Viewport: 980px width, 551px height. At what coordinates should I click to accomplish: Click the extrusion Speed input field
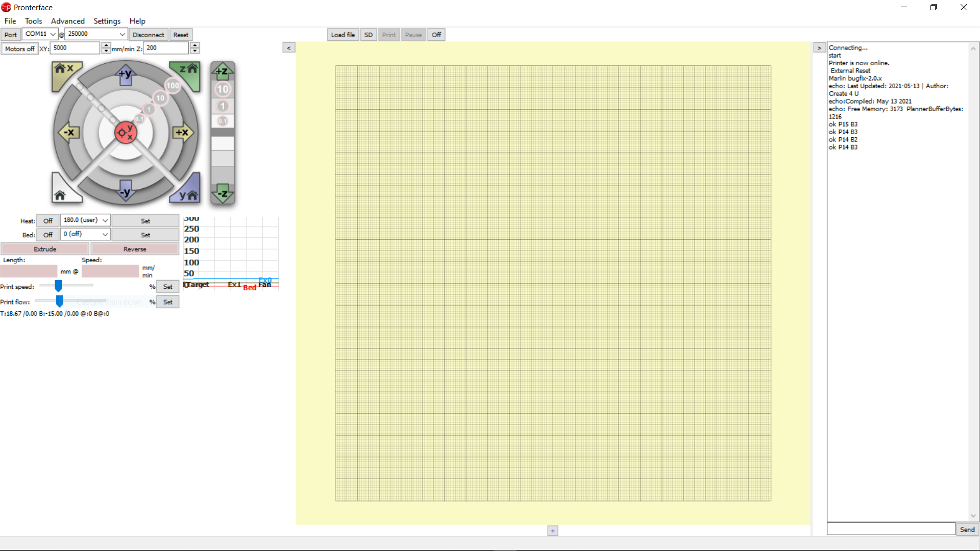(x=110, y=271)
